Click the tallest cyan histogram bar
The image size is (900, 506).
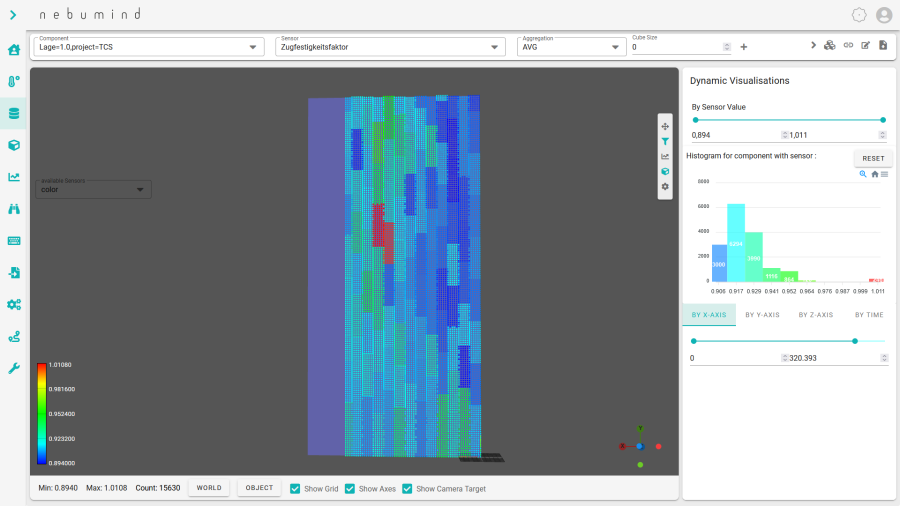tap(736, 243)
